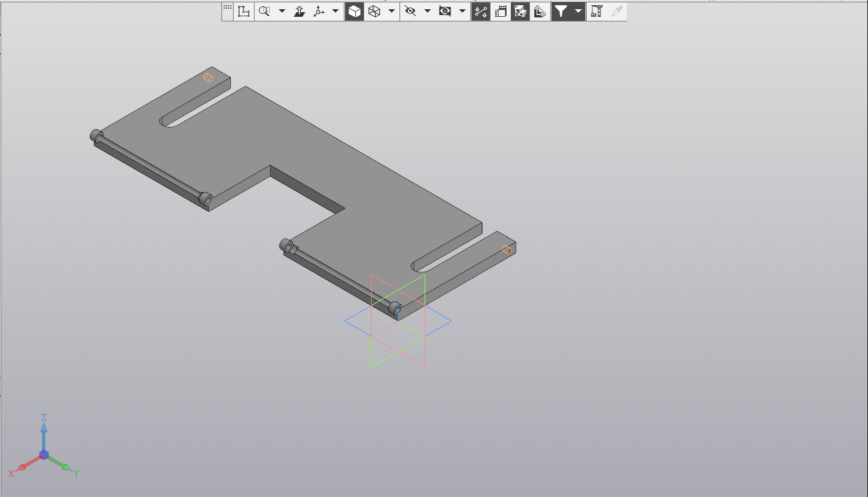Switch to wireframe cube display mode

pos(375,11)
